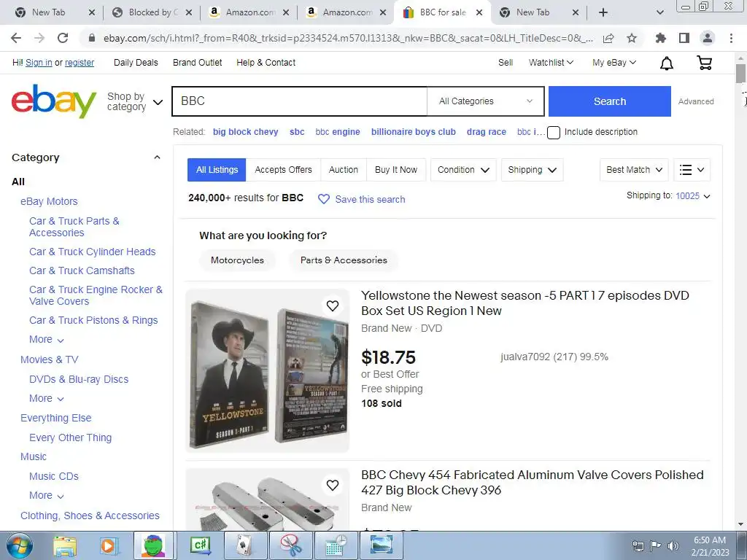Select the Buy It Now tab
The height and width of the screenshot is (560, 747).
click(x=396, y=170)
